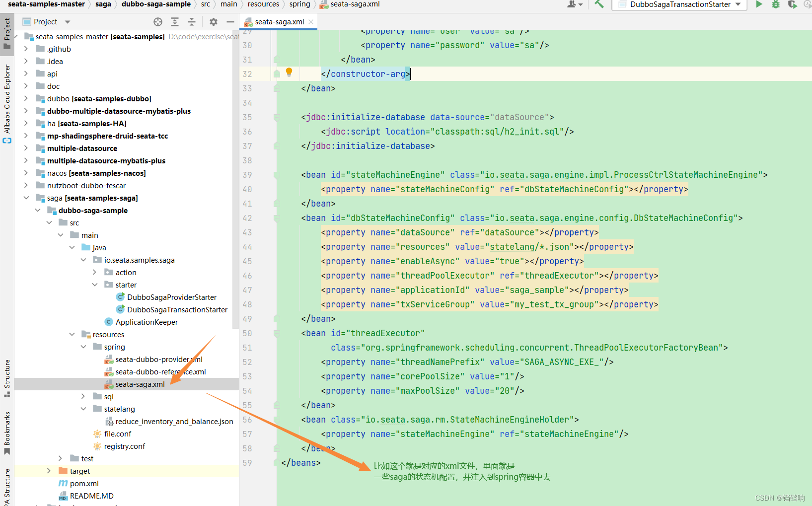
Task: Expand the api folder node
Action: pyautogui.click(x=26, y=74)
